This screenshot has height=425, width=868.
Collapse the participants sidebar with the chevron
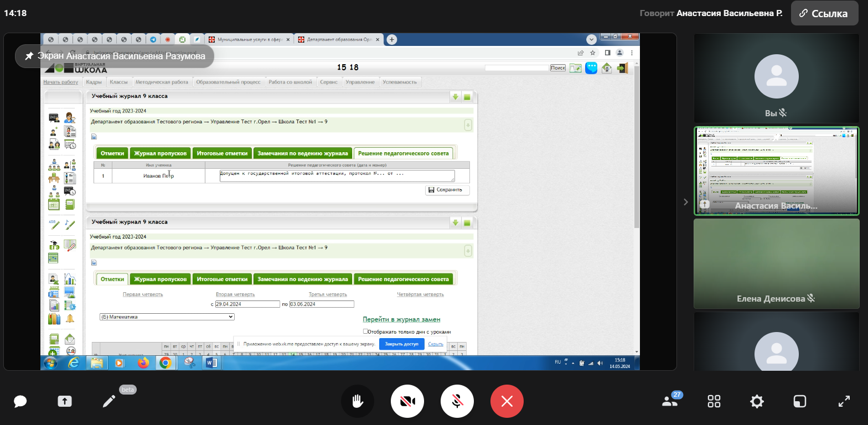tap(685, 202)
